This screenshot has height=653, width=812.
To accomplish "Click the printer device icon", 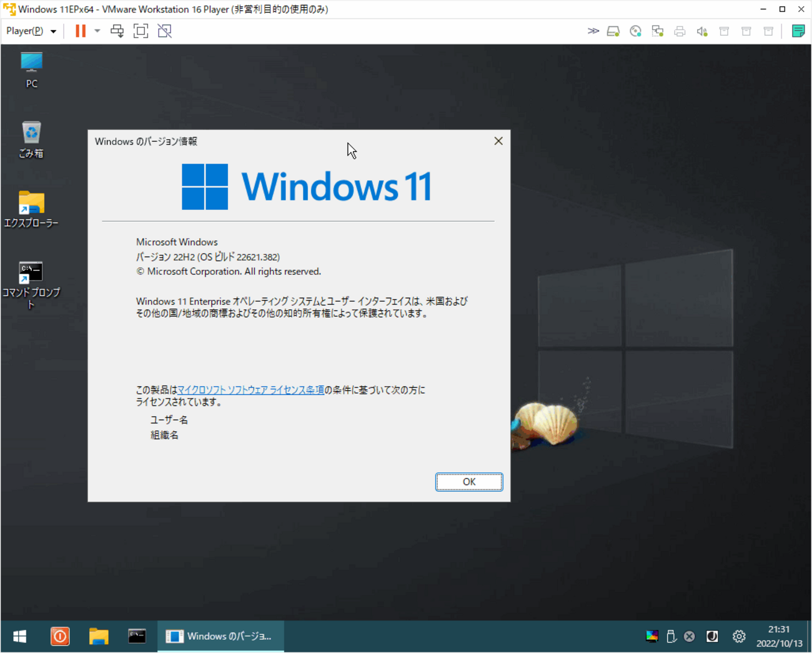I will click(680, 31).
